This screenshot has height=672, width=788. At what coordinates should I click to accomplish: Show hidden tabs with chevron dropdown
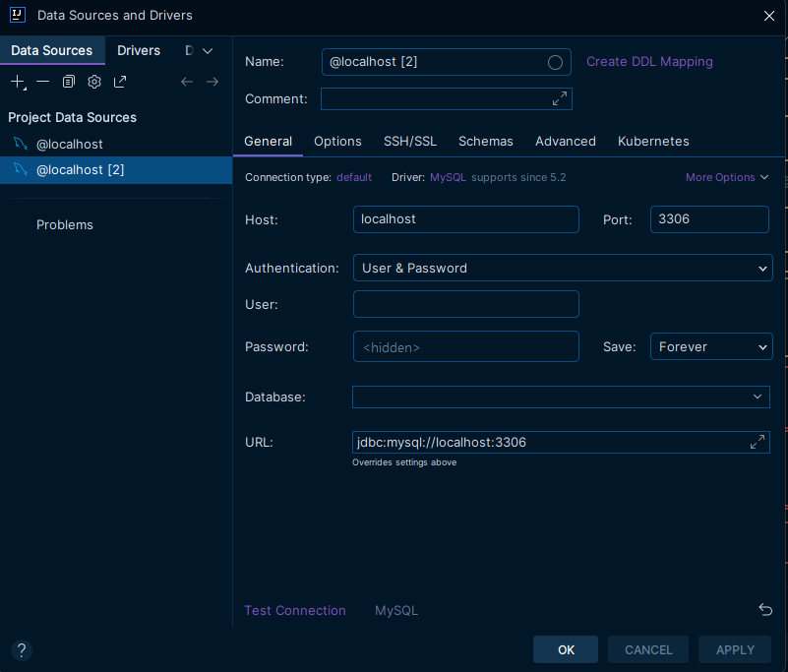208,51
